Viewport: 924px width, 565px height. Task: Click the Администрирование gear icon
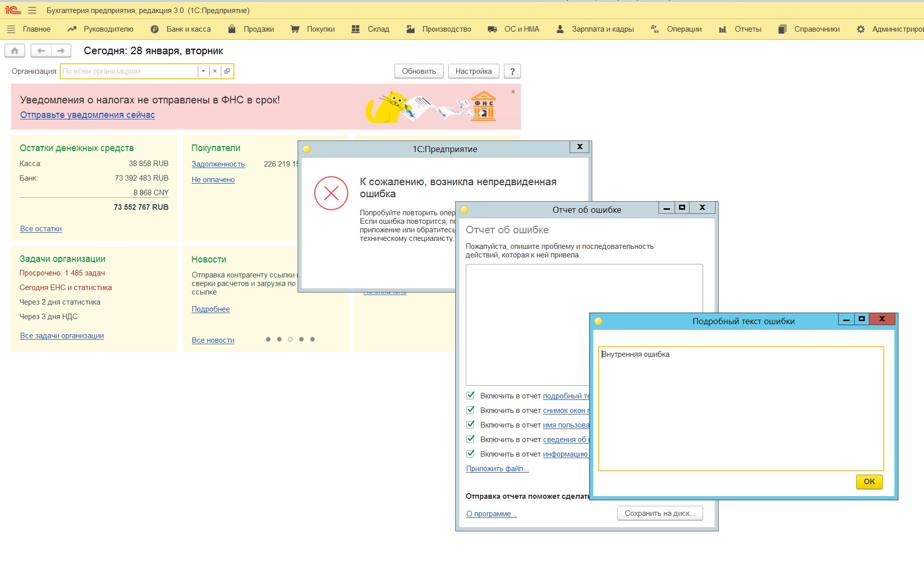[x=861, y=29]
